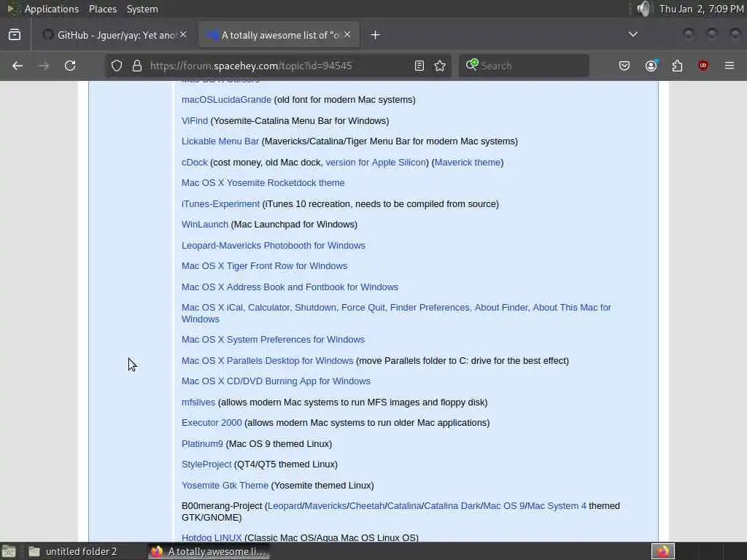Open the tracking protection shield icon
Viewport: 747px width, 560px height.
coord(117,66)
